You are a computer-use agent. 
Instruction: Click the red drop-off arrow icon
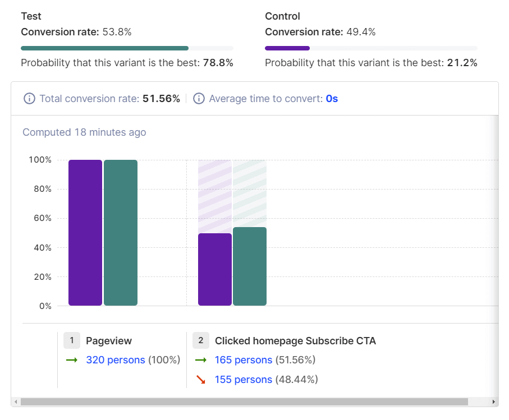(201, 380)
